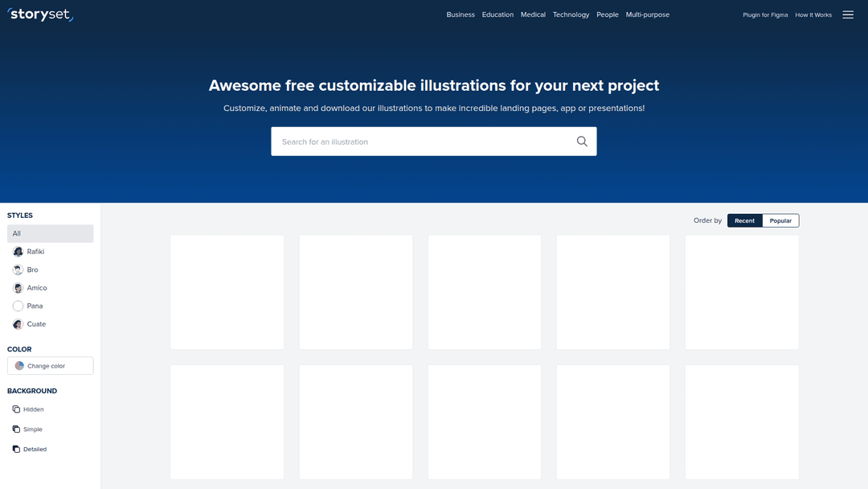Click the search magnifier icon
Screen dimensions: 868x489
point(582,142)
